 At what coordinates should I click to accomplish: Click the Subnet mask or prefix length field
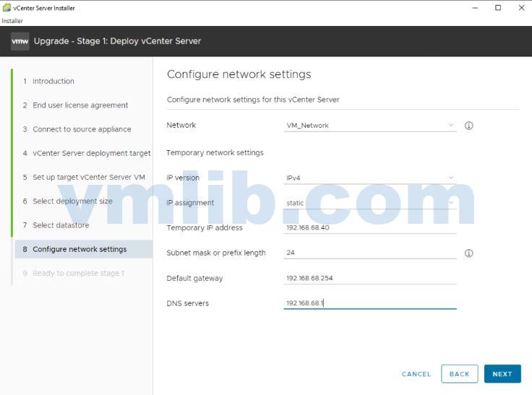click(370, 253)
